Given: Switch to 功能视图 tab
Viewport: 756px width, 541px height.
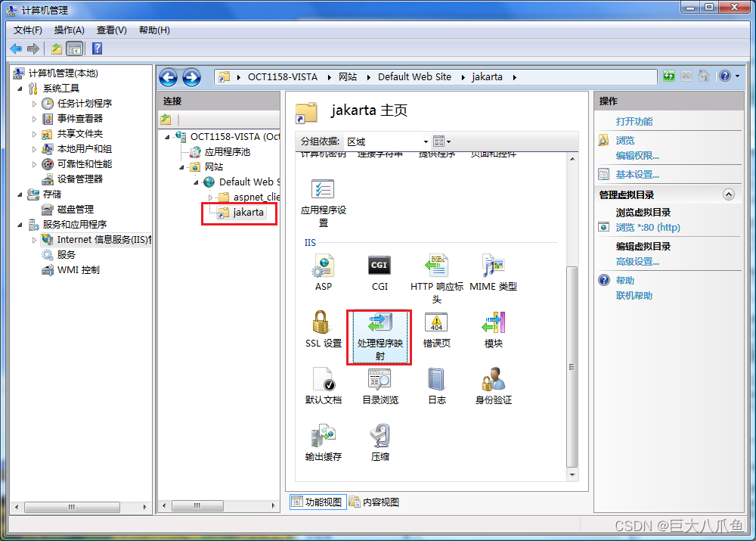Looking at the screenshot, I should click(318, 502).
